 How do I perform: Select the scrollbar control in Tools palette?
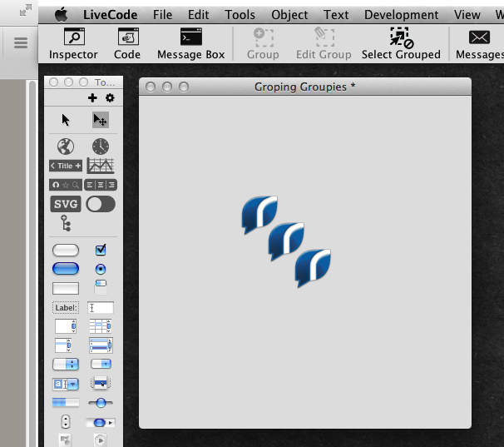click(x=101, y=423)
